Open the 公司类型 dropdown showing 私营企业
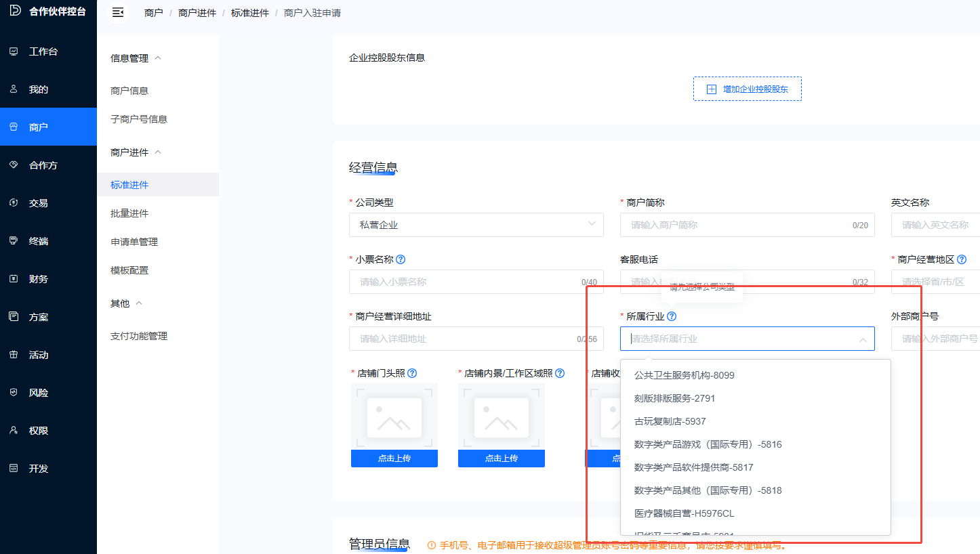This screenshot has height=554, width=980. coord(476,225)
